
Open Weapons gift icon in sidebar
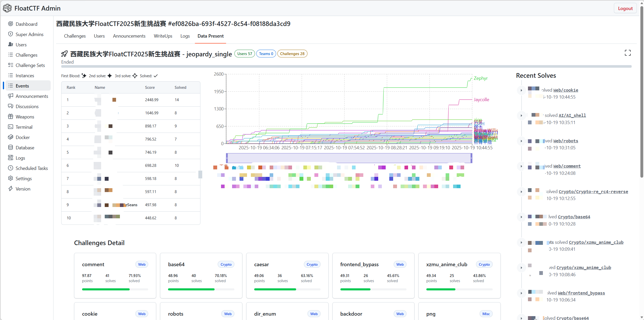tap(11, 117)
